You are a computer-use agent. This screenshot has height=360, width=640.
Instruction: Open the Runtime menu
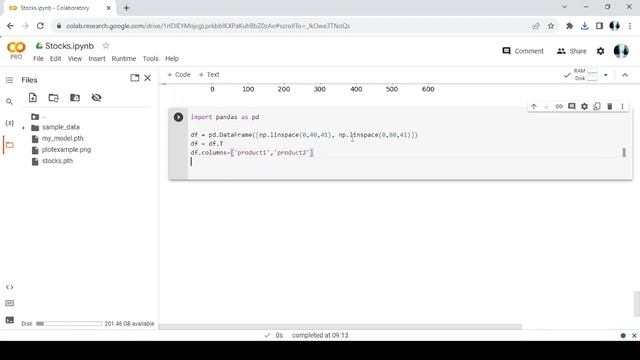click(124, 59)
